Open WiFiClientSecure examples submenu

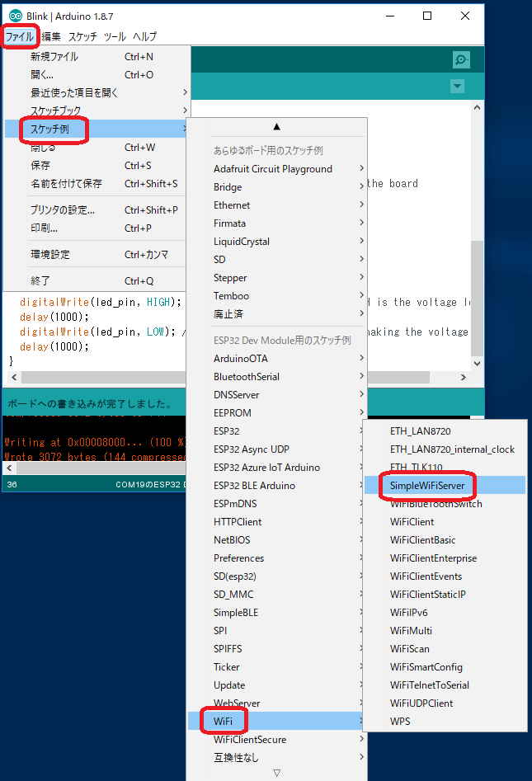coord(277,740)
